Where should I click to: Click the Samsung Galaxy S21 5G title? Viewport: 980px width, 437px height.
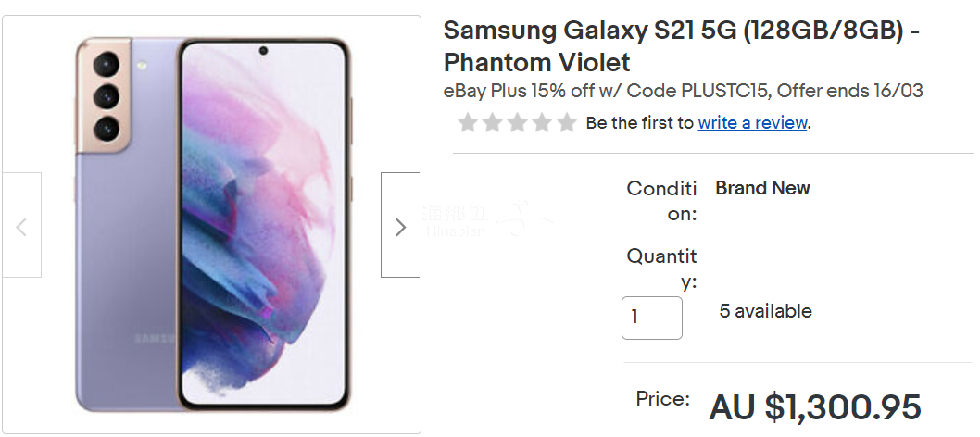pos(681,47)
